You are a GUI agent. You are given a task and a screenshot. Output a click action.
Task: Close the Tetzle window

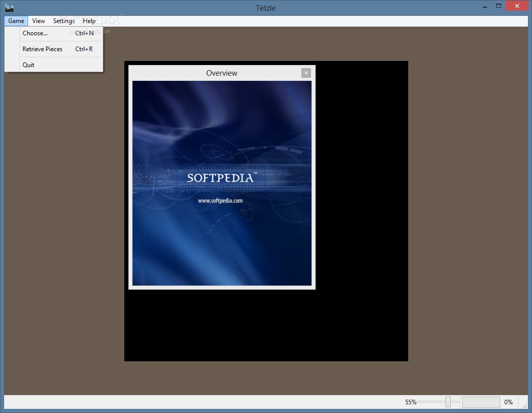point(517,6)
